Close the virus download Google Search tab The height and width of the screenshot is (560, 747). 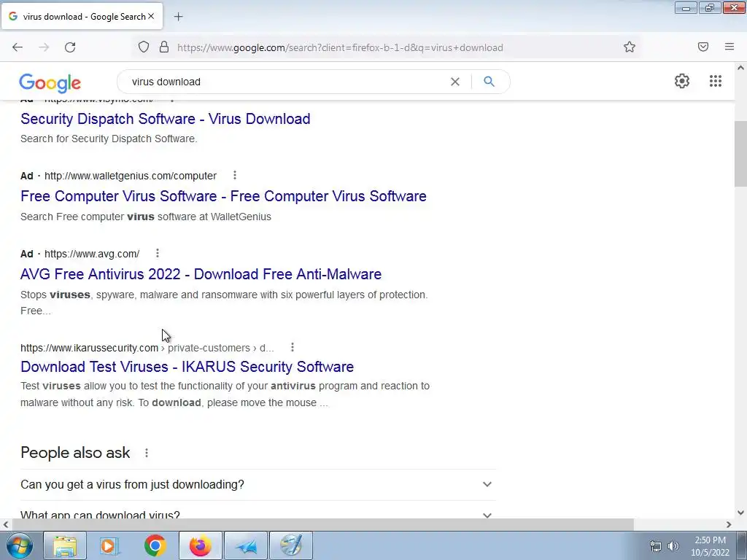(151, 16)
